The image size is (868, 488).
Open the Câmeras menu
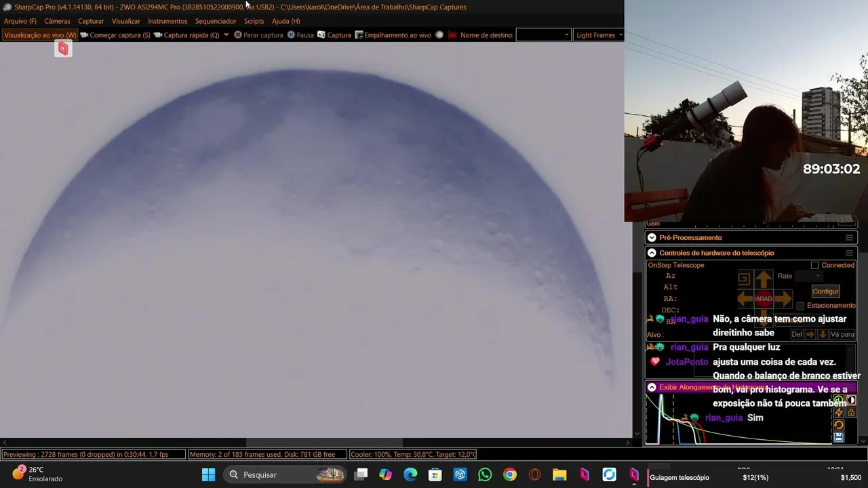(x=57, y=21)
